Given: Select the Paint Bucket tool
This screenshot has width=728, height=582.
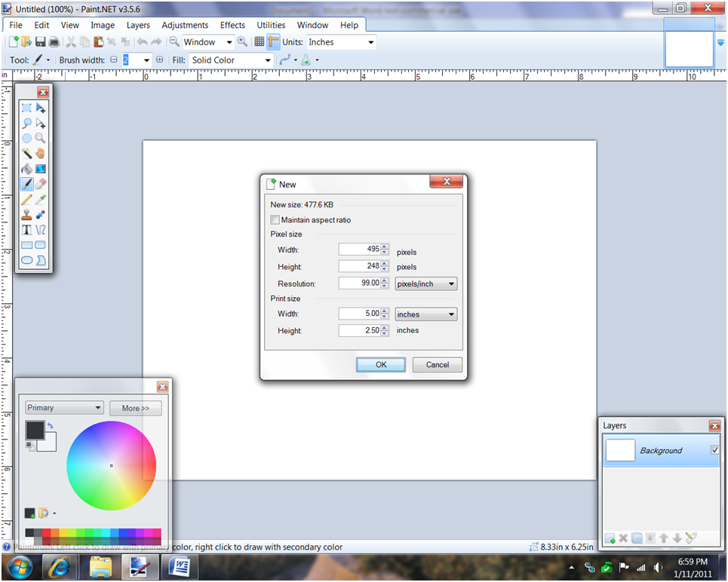Looking at the screenshot, I should pos(27,168).
